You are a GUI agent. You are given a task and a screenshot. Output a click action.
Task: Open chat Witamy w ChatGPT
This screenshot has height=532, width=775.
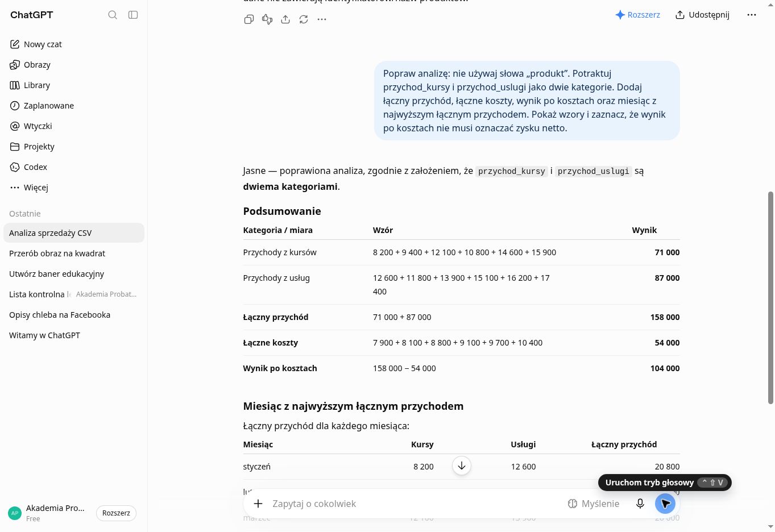[74, 335]
